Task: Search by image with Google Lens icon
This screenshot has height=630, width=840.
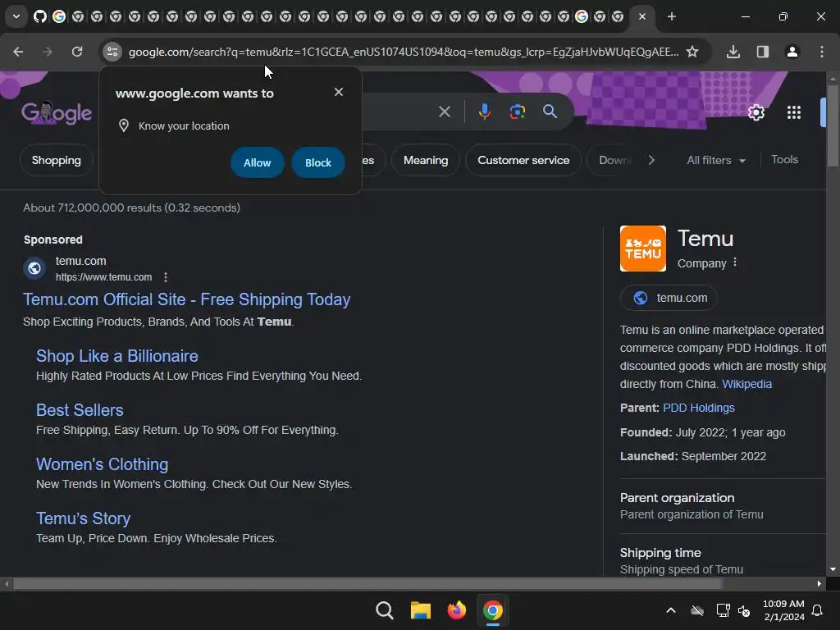Action: (517, 112)
